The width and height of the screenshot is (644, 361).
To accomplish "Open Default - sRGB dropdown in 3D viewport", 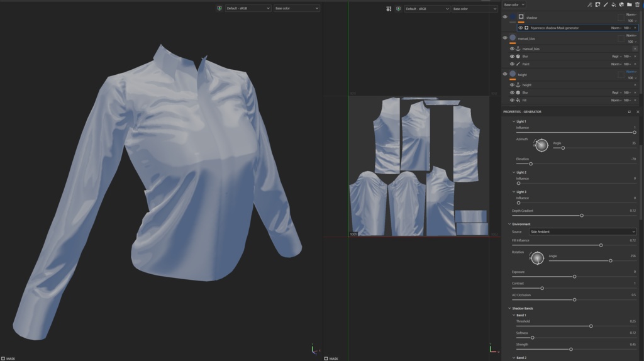I will (x=248, y=8).
